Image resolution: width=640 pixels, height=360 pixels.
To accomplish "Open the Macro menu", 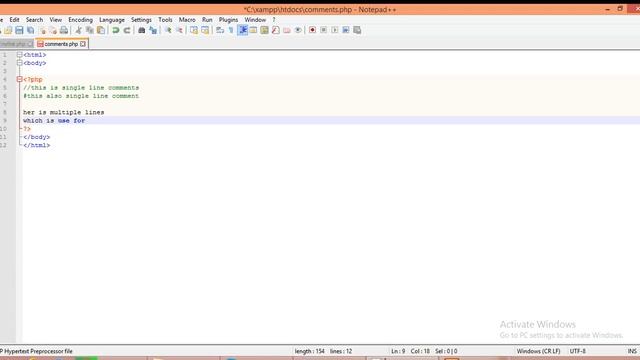I will click(x=187, y=20).
